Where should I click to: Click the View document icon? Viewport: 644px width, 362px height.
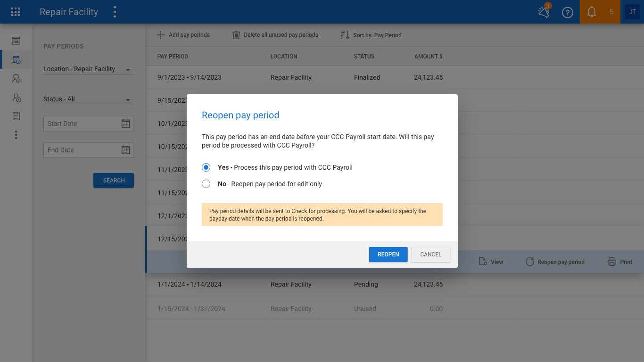[x=483, y=262]
